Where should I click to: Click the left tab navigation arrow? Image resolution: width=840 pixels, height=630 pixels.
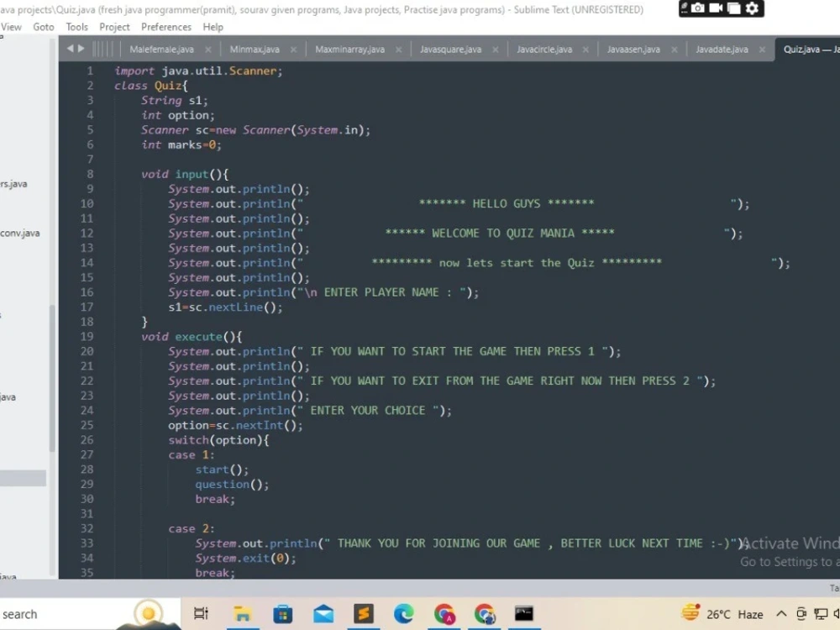click(x=71, y=49)
